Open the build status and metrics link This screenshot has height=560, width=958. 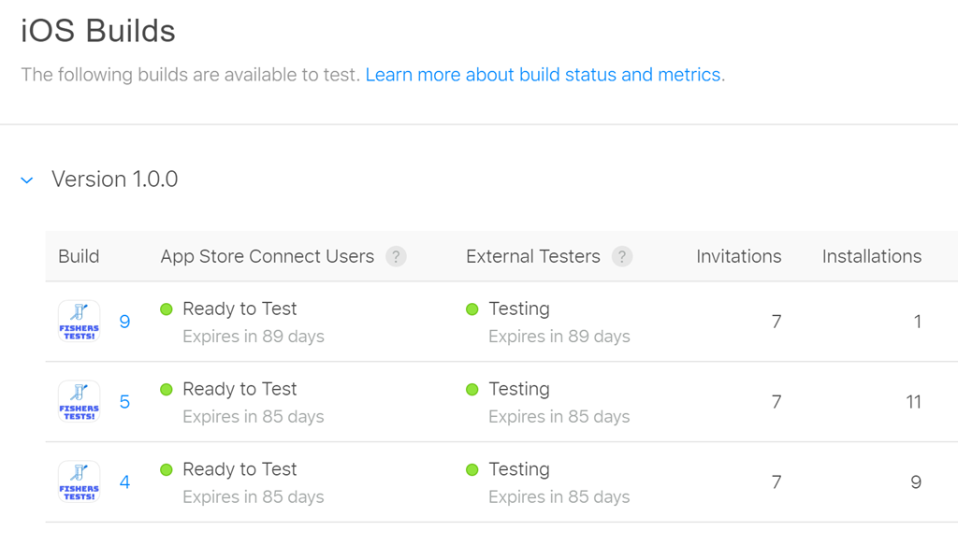(544, 75)
